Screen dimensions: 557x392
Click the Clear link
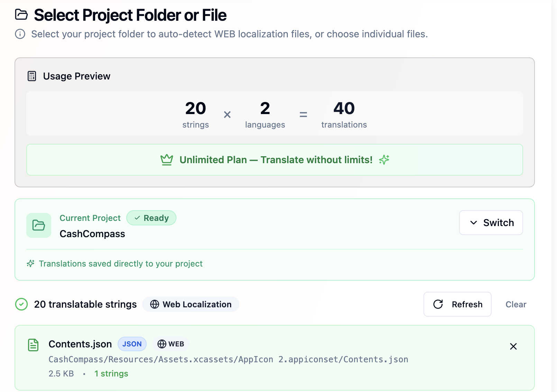[516, 304]
